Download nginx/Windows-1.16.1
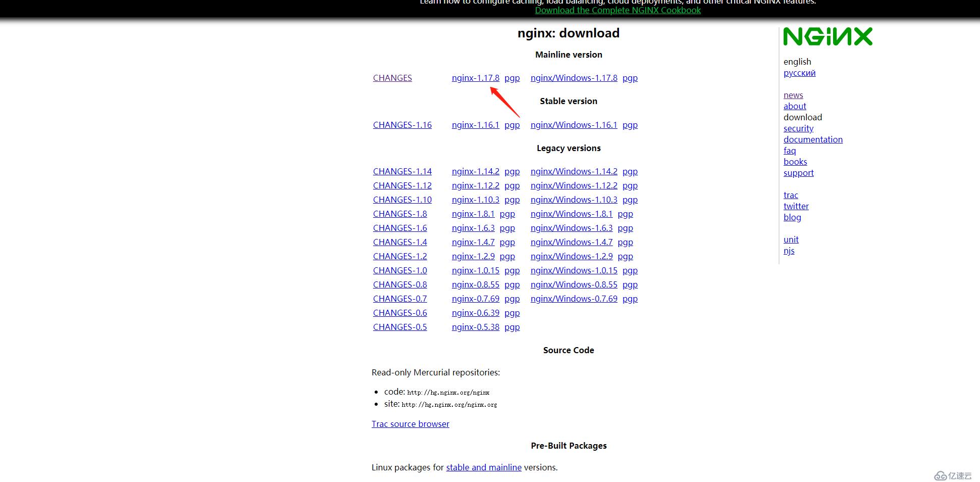The width and height of the screenshot is (980, 482). click(x=574, y=125)
